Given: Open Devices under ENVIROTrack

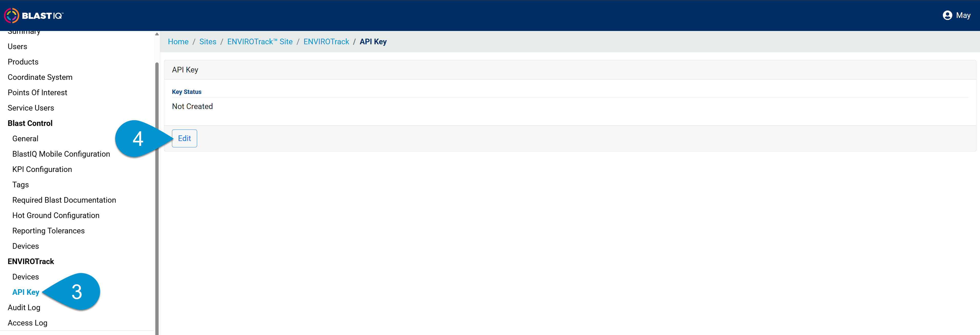Looking at the screenshot, I should 25,277.
